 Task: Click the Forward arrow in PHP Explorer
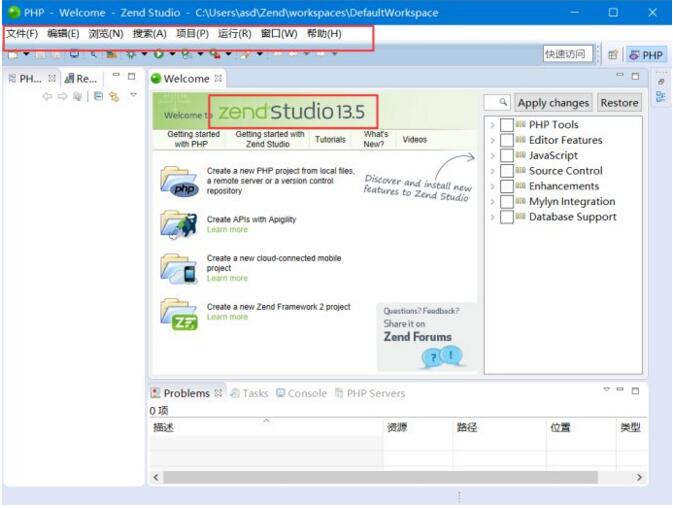point(63,97)
